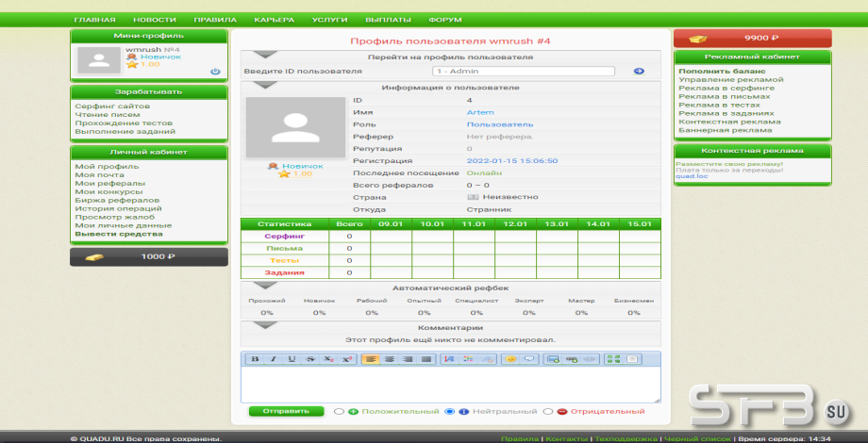Open the НОВОСТИ menu item
Screen dimensions: 868x443
[154, 20]
